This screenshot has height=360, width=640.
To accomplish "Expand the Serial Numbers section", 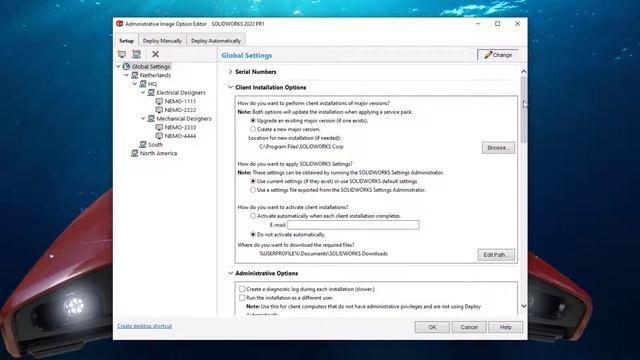I will [x=230, y=72].
